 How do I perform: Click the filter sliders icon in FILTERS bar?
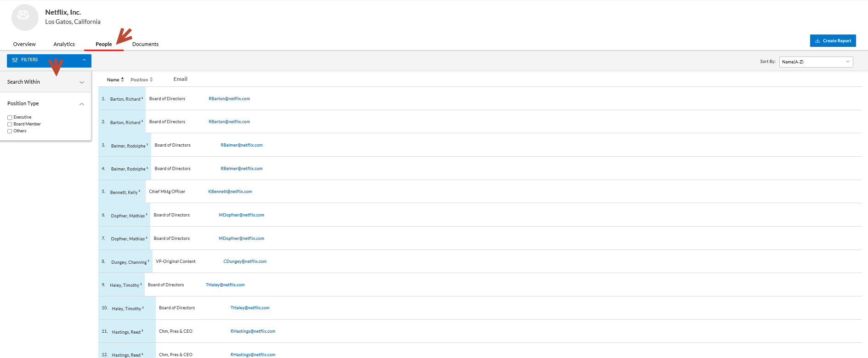point(15,60)
